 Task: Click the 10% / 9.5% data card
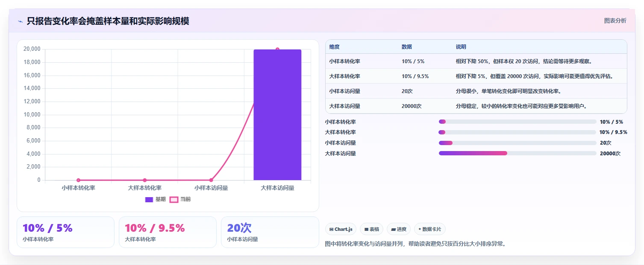coord(168,232)
